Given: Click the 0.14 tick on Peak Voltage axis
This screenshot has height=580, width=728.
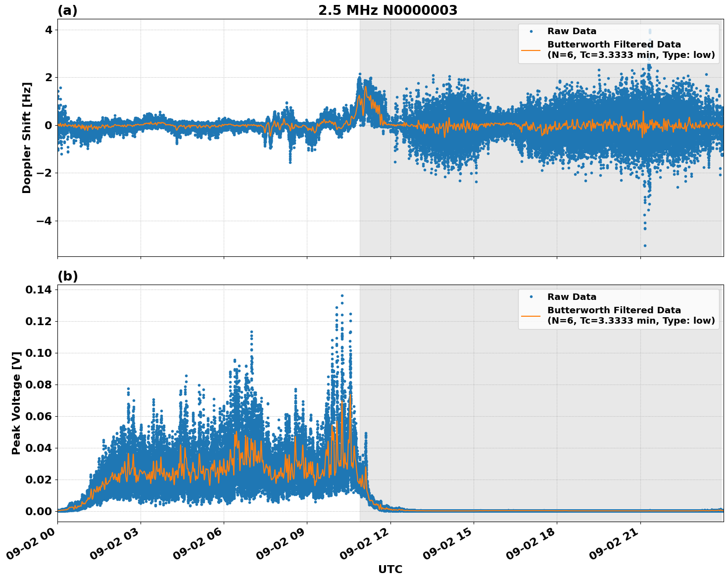Looking at the screenshot, I should point(38,290).
